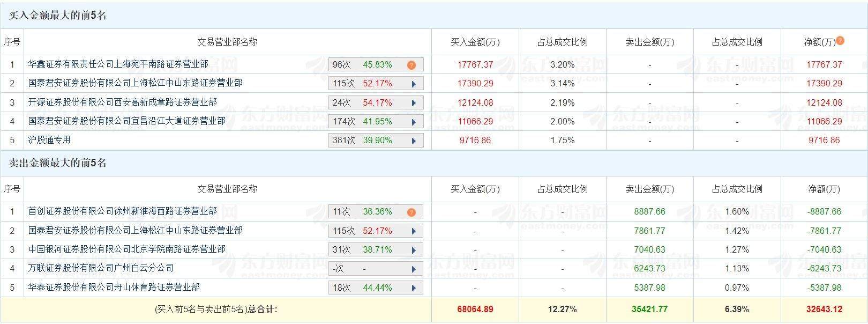Expand the arrow in the 万联证券 广州白云分公司 row

pyautogui.click(x=414, y=269)
